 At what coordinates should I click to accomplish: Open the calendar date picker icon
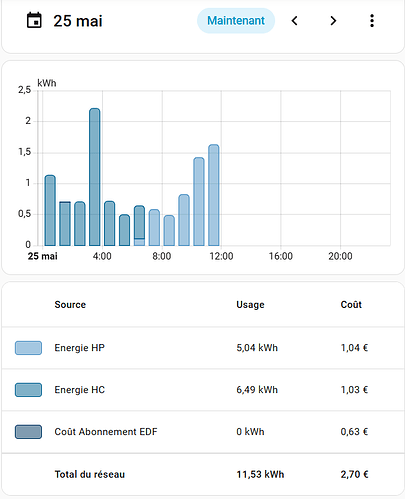click(34, 20)
